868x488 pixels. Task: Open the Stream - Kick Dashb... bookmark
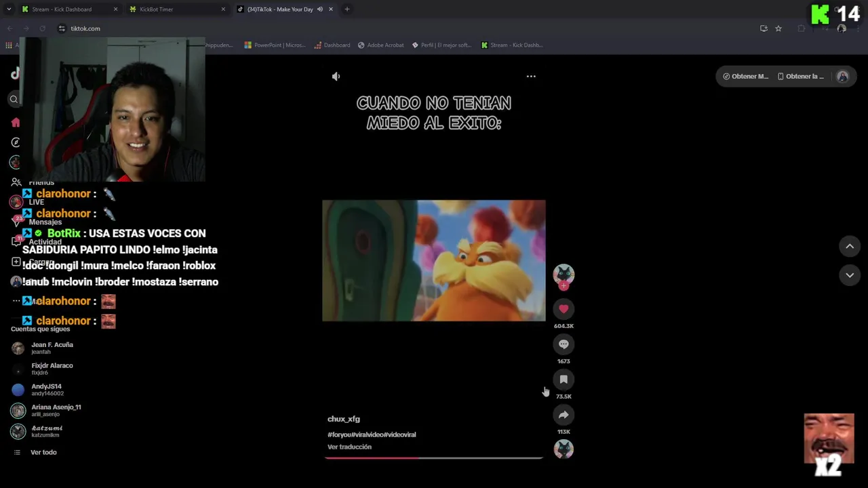[x=511, y=45]
